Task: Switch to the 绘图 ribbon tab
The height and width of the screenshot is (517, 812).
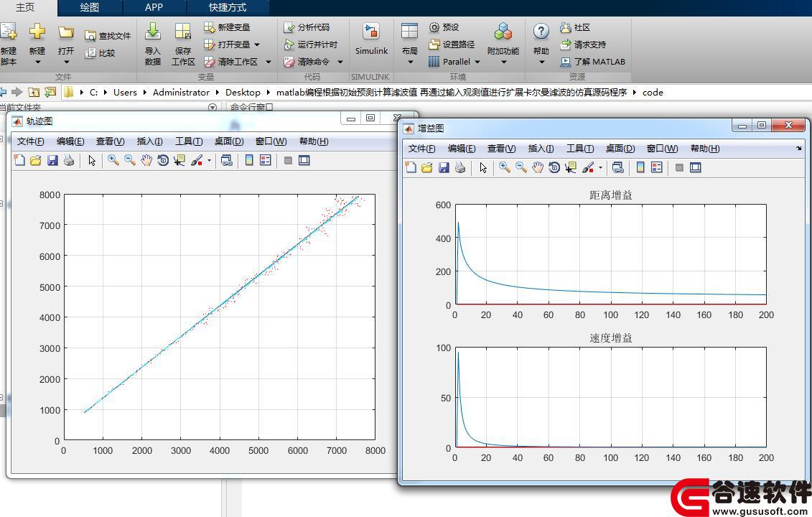Action: (90, 8)
